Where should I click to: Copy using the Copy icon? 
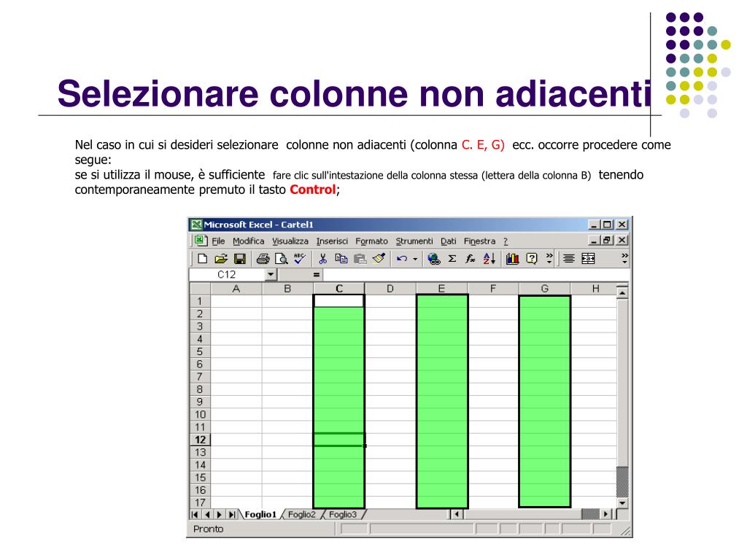341,259
